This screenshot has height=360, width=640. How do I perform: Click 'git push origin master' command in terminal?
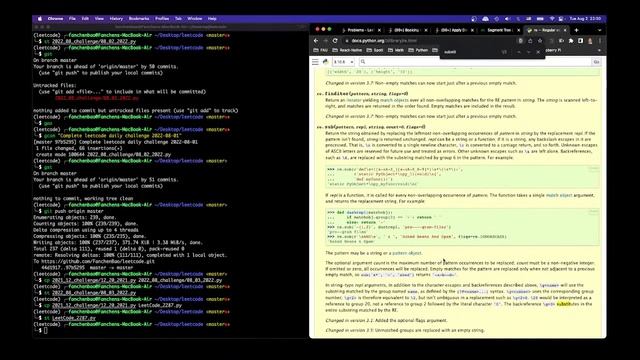coord(73,211)
